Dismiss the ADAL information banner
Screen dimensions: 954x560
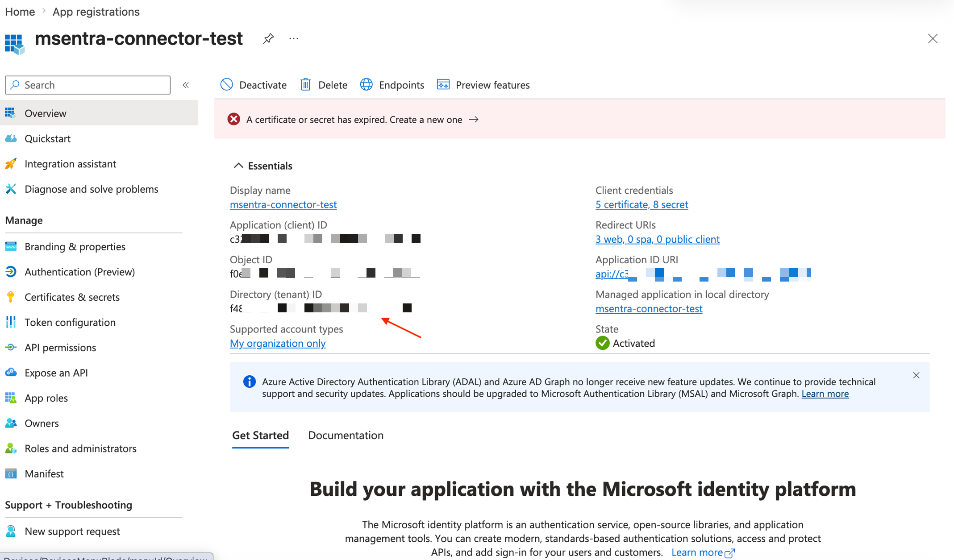916,375
